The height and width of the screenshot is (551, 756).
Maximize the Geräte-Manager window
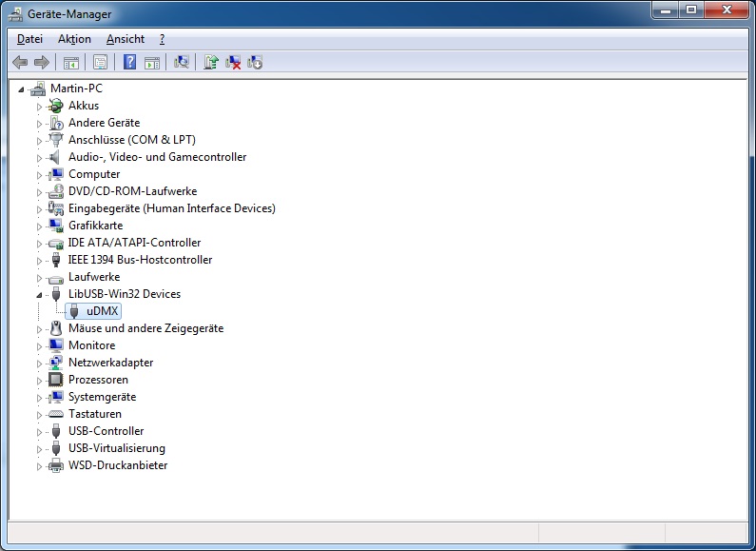[x=691, y=10]
